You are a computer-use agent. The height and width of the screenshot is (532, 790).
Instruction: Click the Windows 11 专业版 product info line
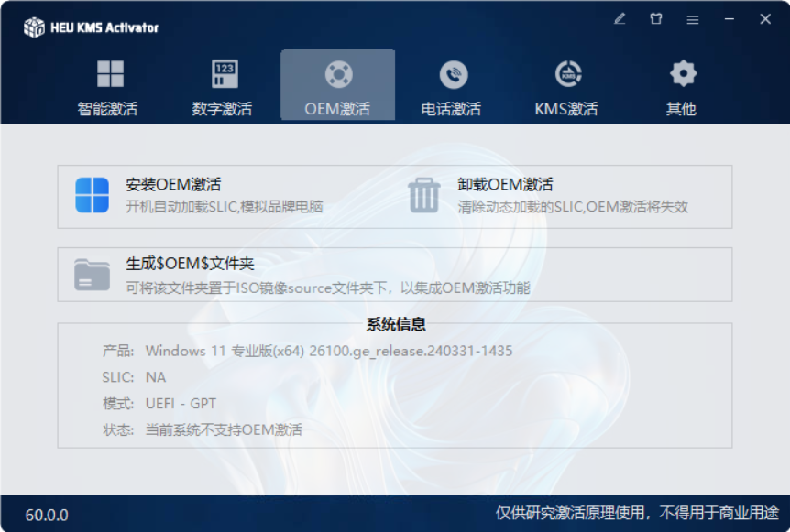click(x=328, y=351)
